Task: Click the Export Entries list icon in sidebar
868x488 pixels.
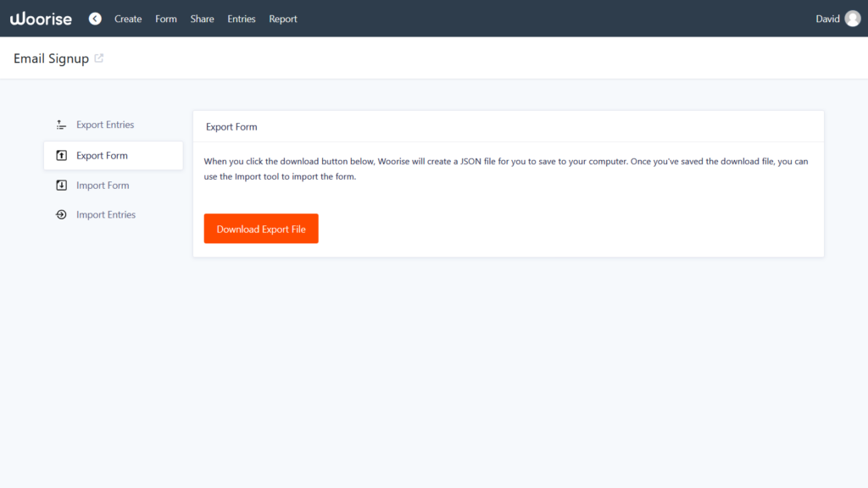Action: coord(60,124)
